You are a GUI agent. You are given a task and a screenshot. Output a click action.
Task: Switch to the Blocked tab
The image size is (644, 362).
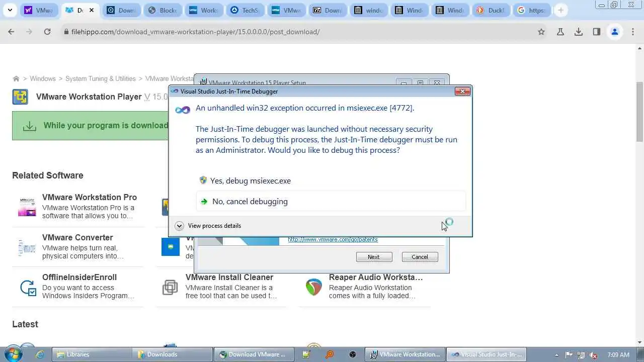point(163,10)
